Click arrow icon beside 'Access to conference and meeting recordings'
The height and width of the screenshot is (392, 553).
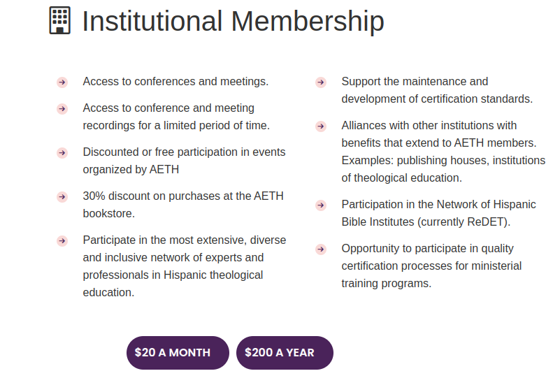pos(62,109)
